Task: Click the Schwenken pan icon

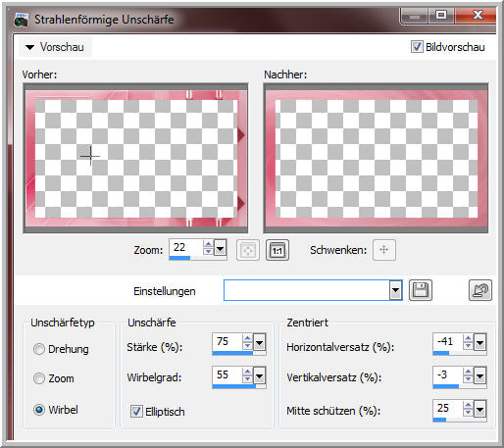Action: 384,250
